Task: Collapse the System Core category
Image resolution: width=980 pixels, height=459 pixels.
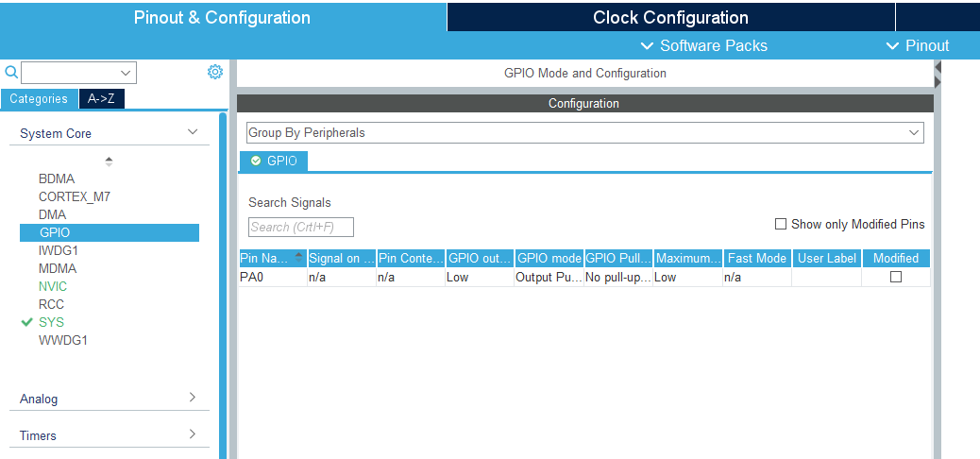Action: pos(193,133)
